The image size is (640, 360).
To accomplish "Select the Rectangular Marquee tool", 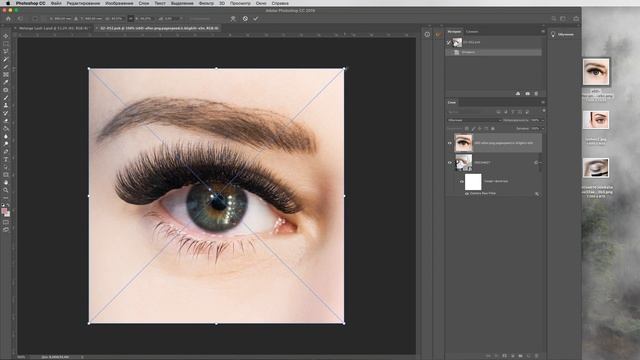I will [6, 44].
